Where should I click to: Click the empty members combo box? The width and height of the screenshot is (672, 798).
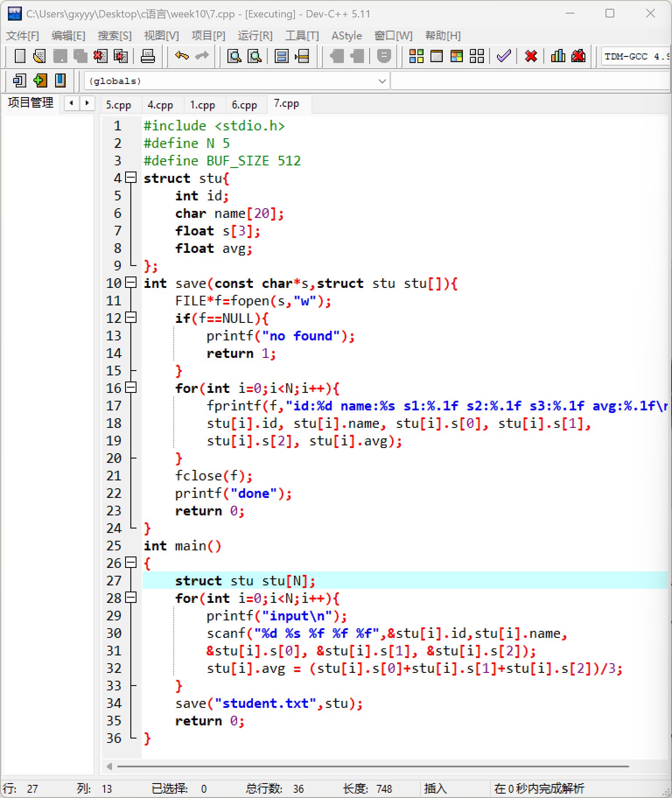(530, 81)
